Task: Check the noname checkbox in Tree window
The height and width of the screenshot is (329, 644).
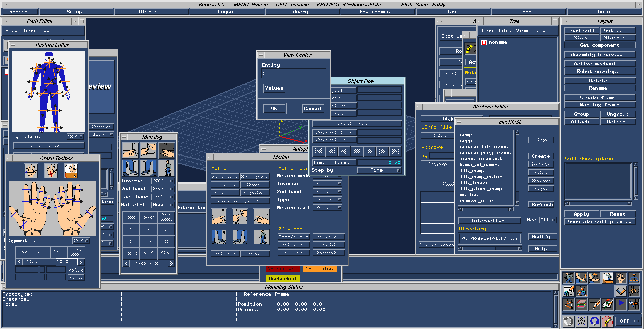Action: pos(484,42)
